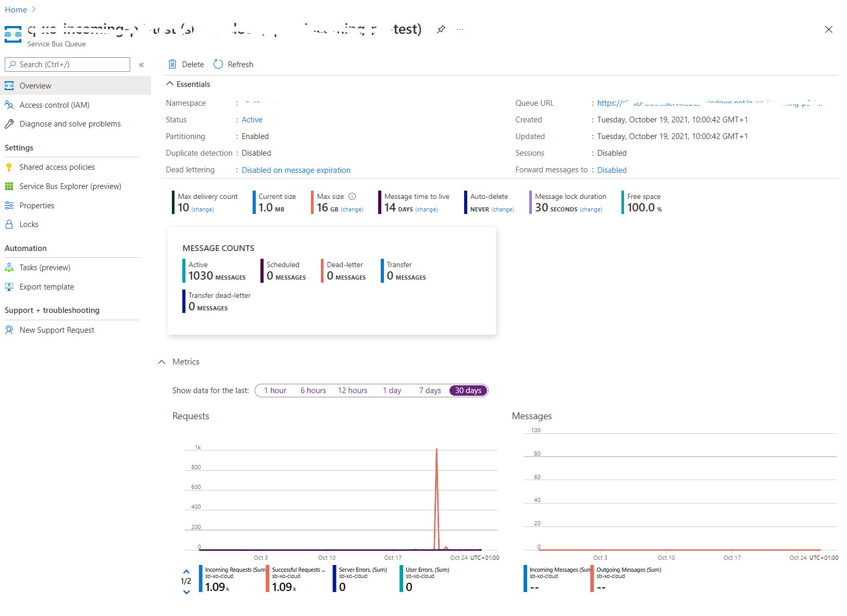Click the Requests chart spike

(x=437, y=498)
